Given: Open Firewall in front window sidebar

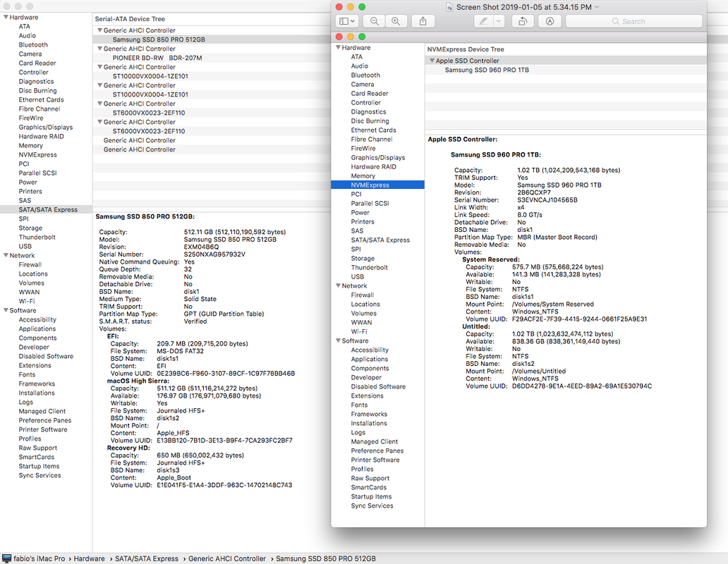Looking at the screenshot, I should [362, 295].
